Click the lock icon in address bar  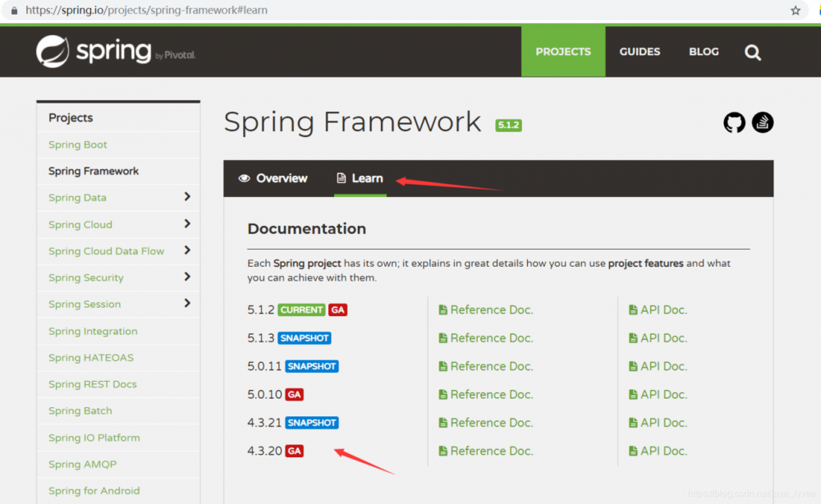14,11
